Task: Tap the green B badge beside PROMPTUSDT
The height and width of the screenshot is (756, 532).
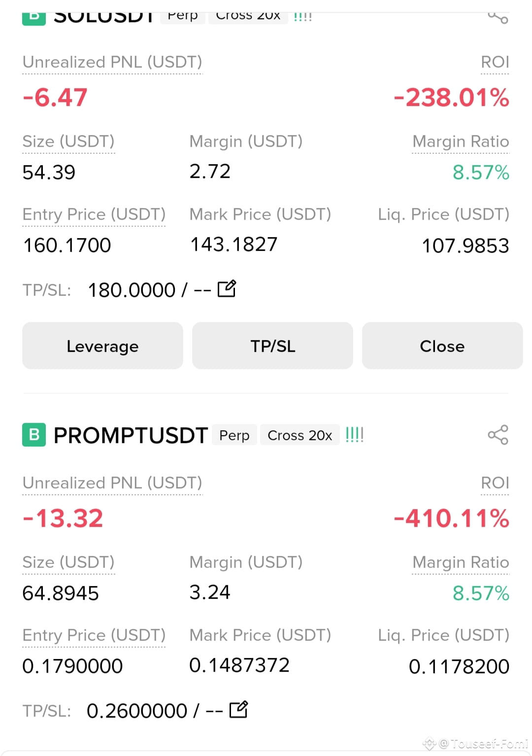Action: (34, 435)
